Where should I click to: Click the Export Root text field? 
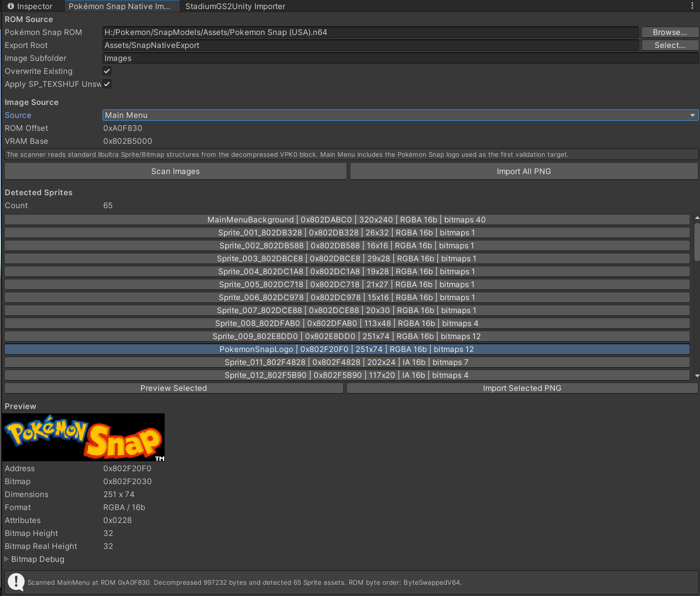(370, 45)
